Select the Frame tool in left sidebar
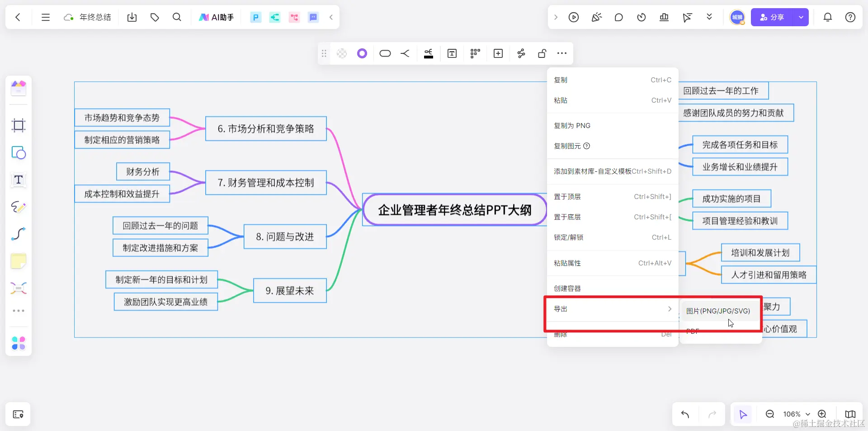The width and height of the screenshot is (868, 431). click(18, 125)
